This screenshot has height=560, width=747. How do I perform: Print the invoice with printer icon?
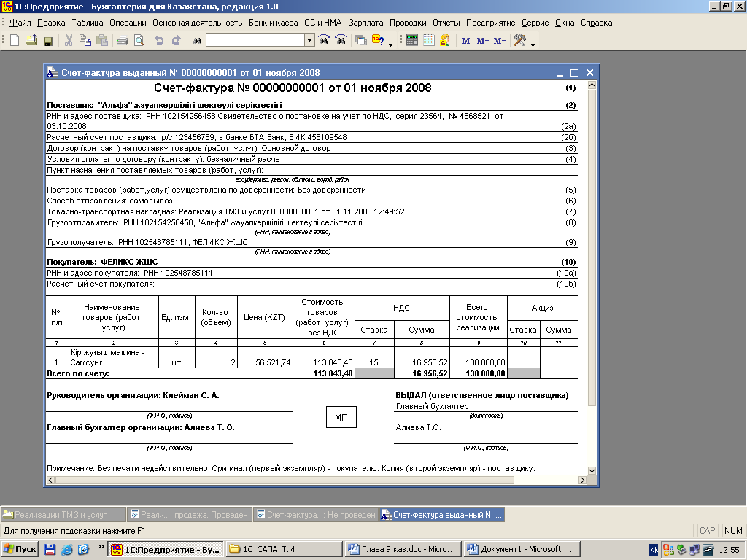pyautogui.click(x=123, y=41)
